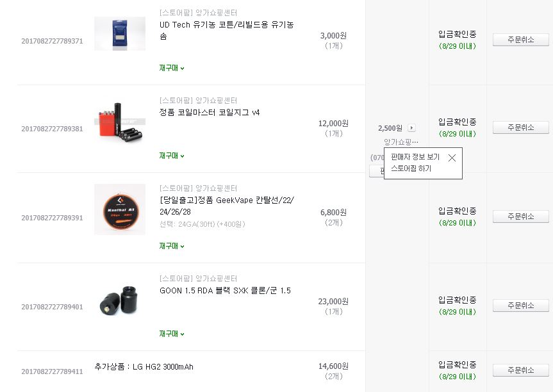Click the arrow icon beside 2,500원
The width and height of the screenshot is (553, 392).
[411, 128]
